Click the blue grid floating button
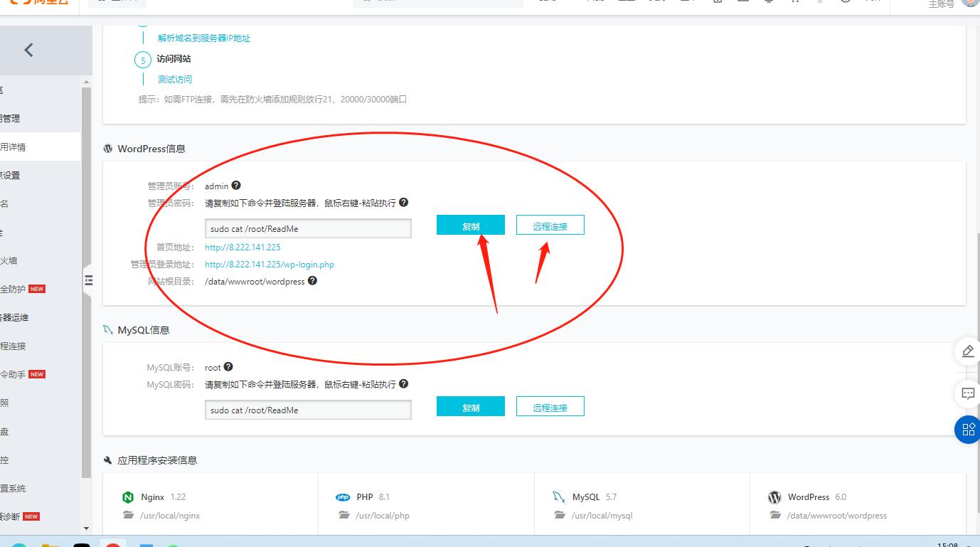This screenshot has height=547, width=980. (968, 430)
